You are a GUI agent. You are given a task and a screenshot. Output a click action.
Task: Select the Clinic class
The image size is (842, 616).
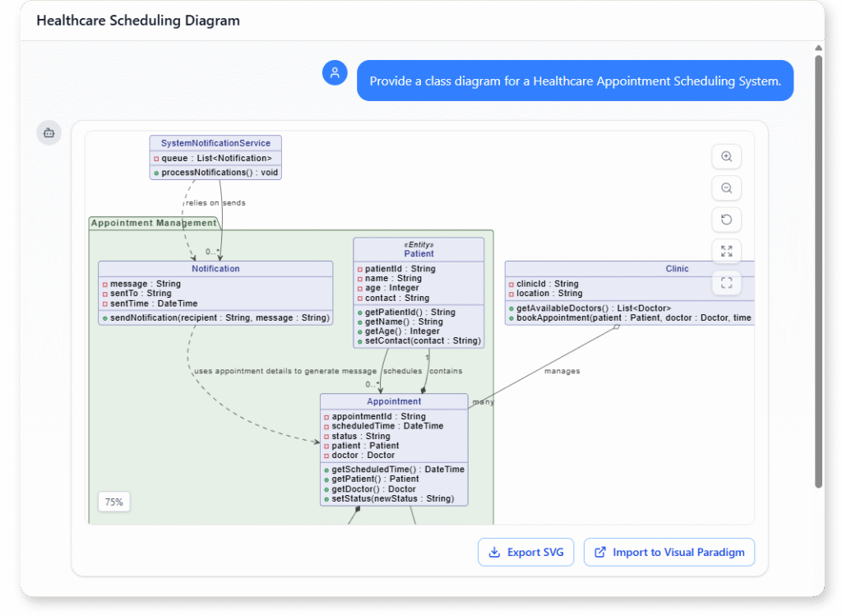pos(677,269)
